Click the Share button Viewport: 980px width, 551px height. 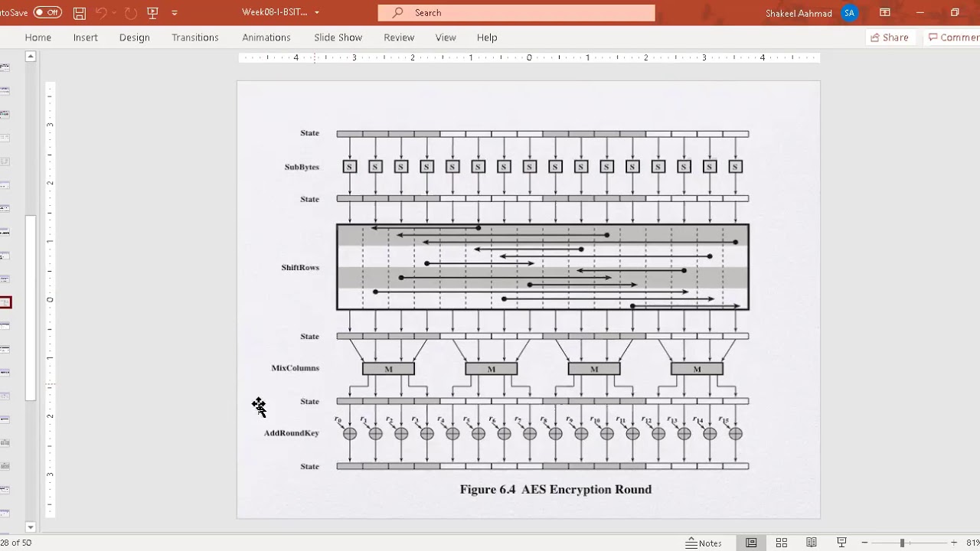tap(890, 37)
